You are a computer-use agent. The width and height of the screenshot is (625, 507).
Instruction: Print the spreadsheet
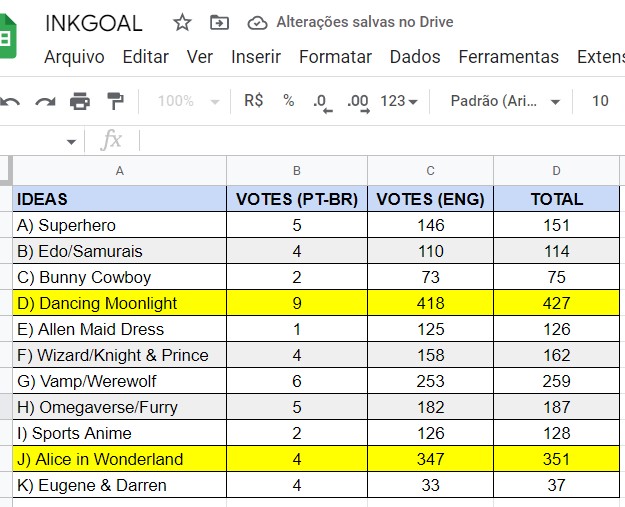tap(80, 101)
